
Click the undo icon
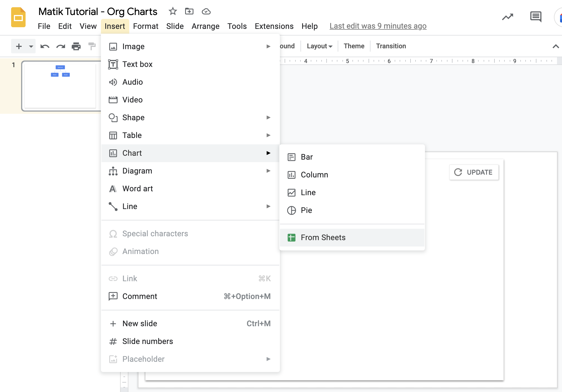(x=45, y=46)
